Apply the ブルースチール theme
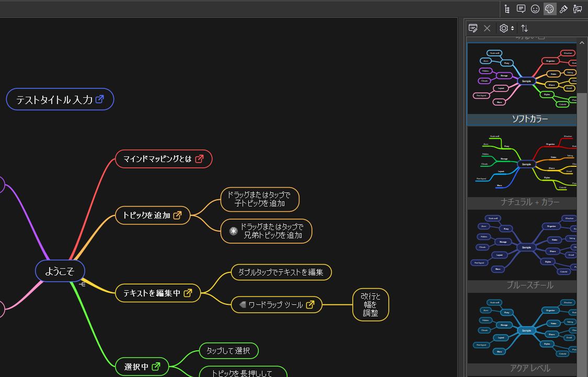 [523, 246]
